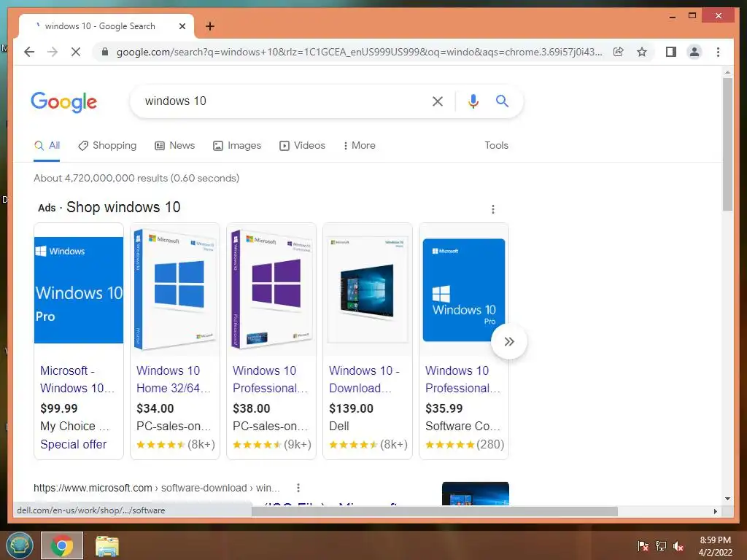Open the $99.99 Windows 10 Pro image
Viewport: 747px width, 560px height.
click(x=79, y=290)
